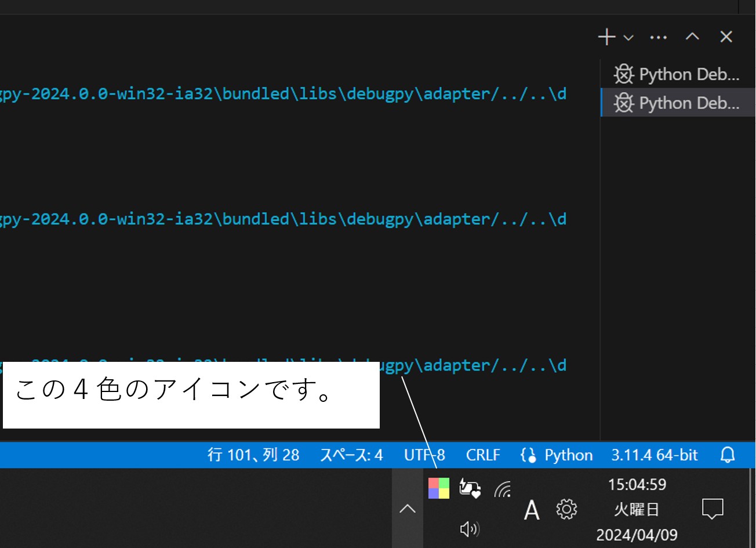Open the terminal more actions menu
This screenshot has height=548, width=756.
point(658,36)
